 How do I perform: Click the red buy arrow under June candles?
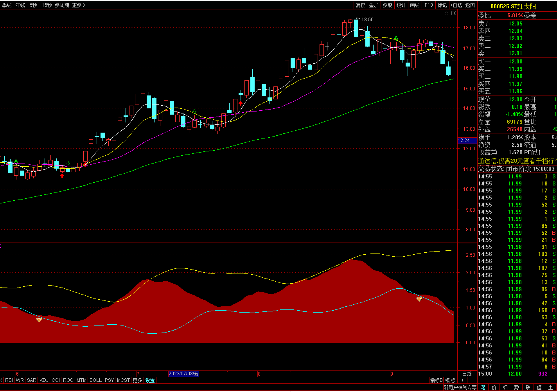[x=62, y=176]
